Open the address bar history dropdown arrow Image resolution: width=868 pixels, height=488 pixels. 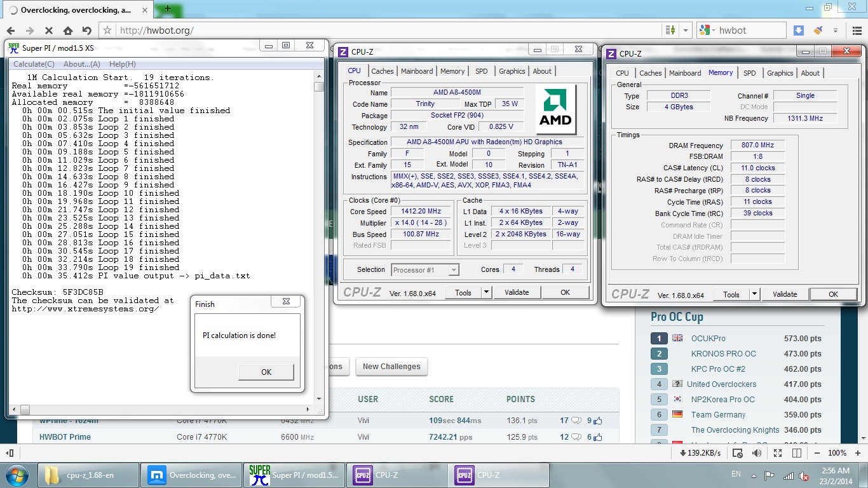pos(686,30)
